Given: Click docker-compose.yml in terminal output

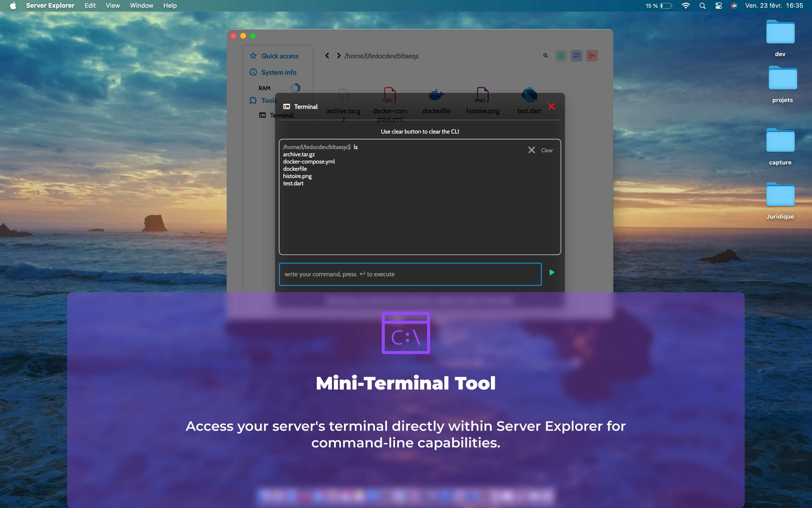Looking at the screenshot, I should 309,162.
